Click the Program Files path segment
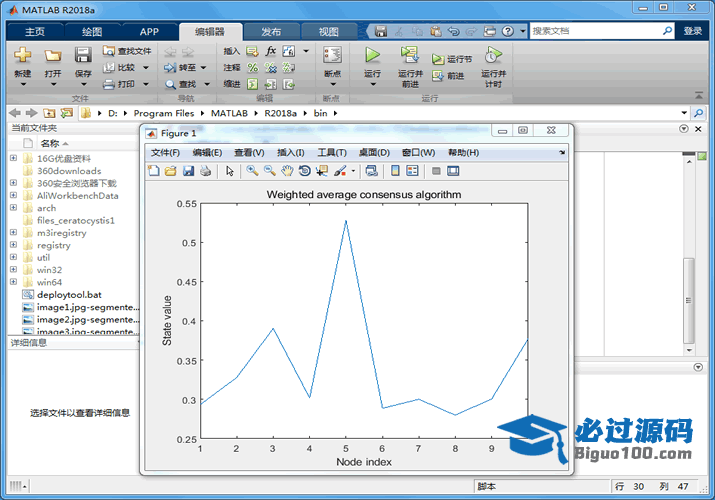The image size is (715, 500). (x=164, y=113)
